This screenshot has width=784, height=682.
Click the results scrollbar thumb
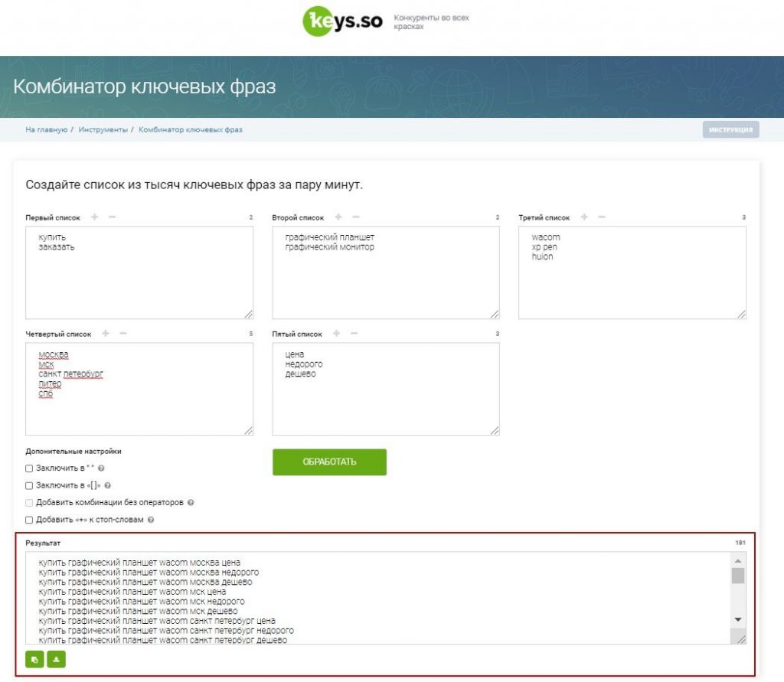tap(737, 576)
